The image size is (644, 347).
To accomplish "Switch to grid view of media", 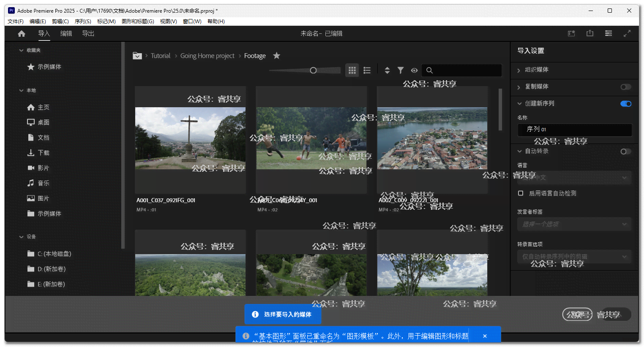I will [352, 70].
